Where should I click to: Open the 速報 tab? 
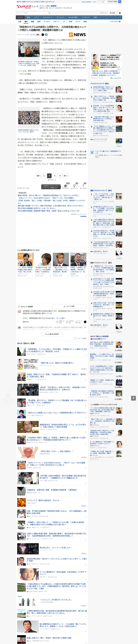(28, 17)
